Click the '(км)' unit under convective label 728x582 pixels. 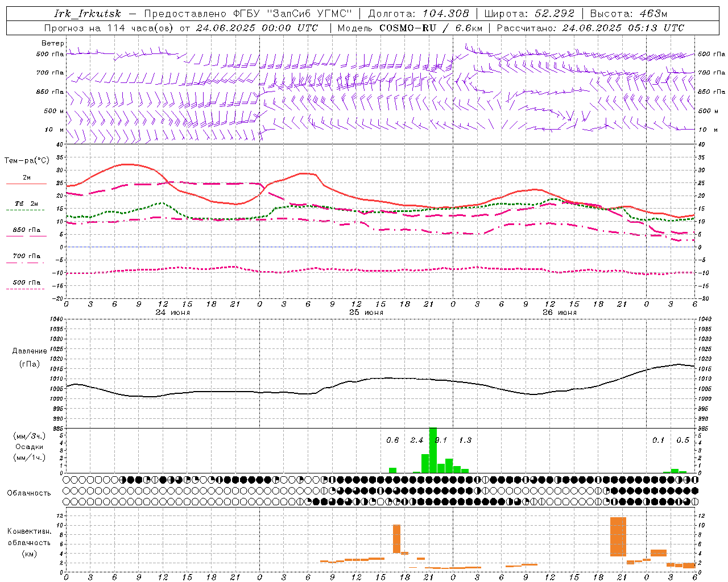[29, 553]
